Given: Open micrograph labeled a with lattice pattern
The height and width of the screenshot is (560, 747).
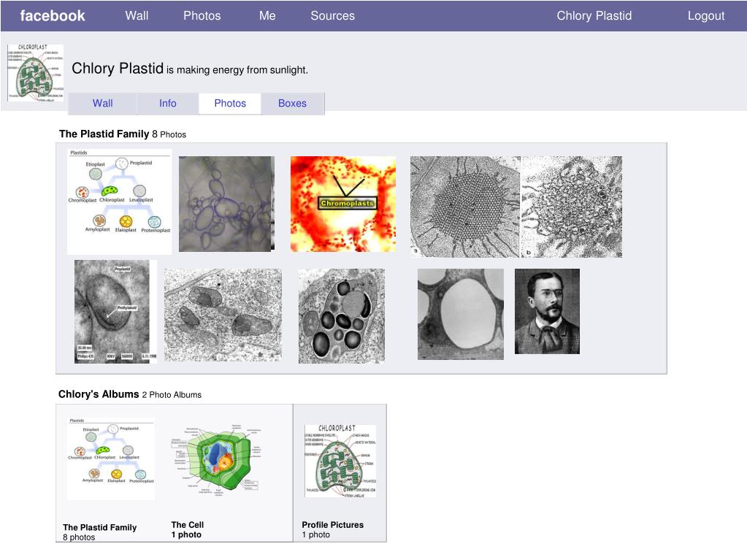Looking at the screenshot, I should [465, 207].
